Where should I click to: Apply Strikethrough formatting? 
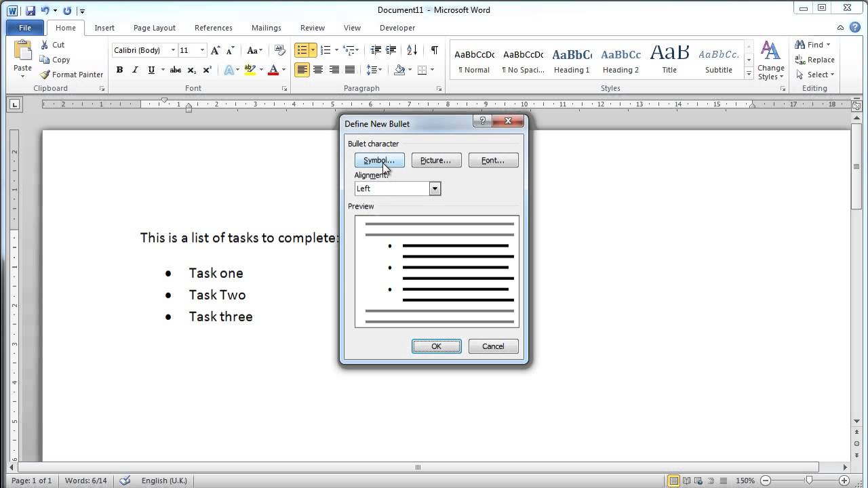[x=176, y=70]
